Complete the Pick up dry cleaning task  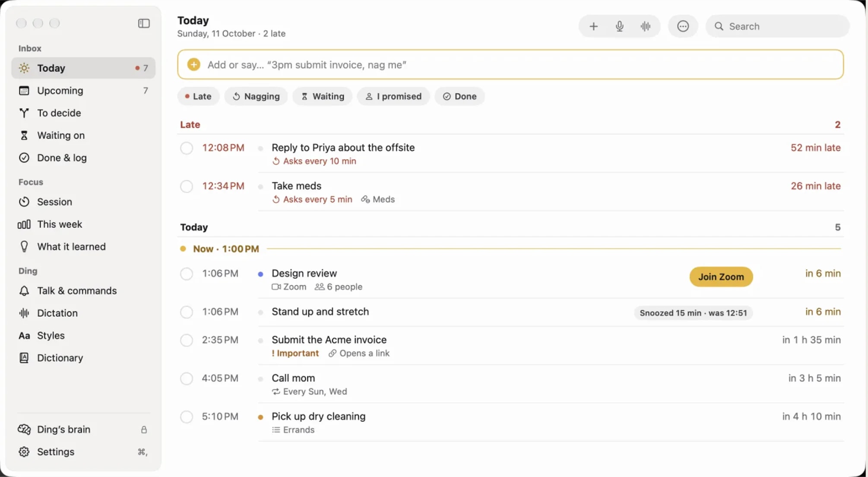187,417
